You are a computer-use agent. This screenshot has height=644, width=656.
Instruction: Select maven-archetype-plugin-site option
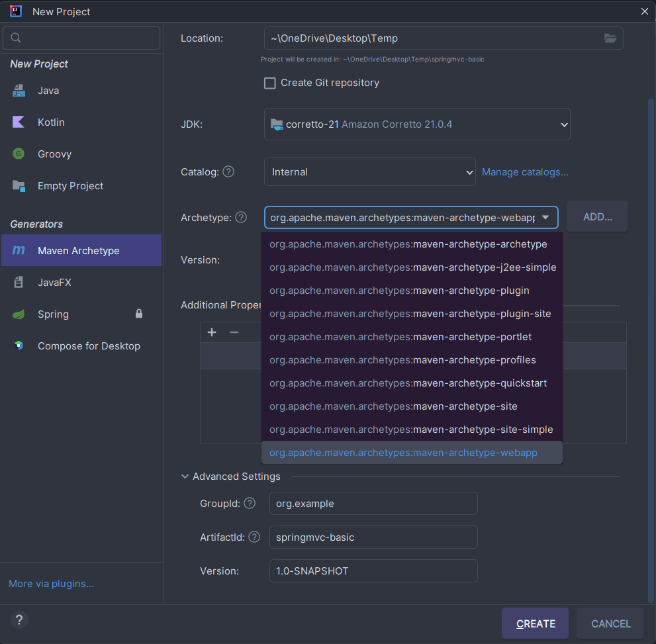[x=412, y=314]
